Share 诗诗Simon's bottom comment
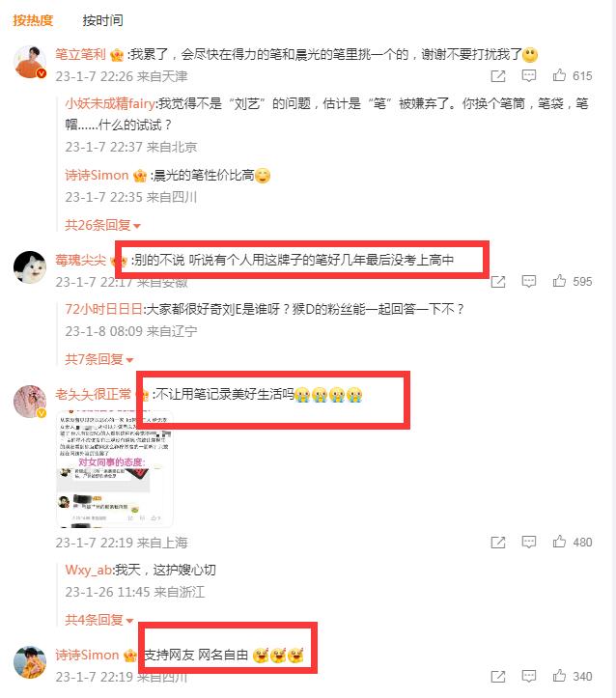The image size is (616, 698). coord(498,677)
